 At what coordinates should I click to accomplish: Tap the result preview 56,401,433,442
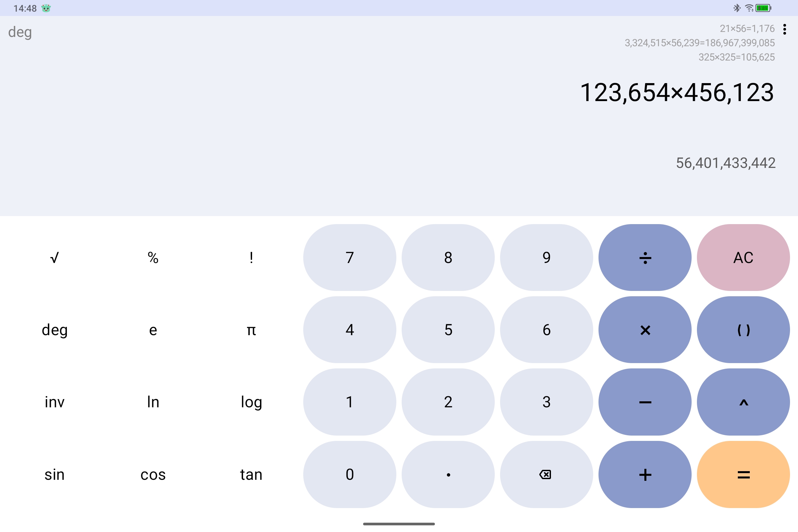pos(726,163)
